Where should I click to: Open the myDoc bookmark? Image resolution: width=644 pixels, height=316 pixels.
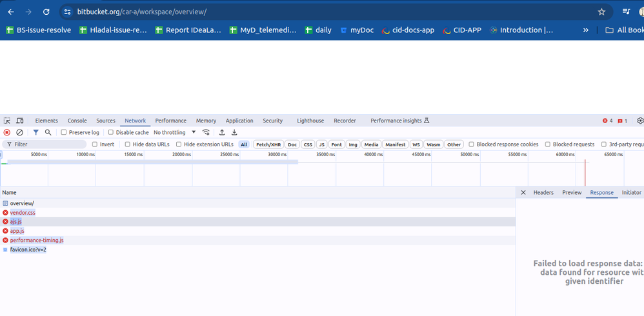tap(357, 30)
